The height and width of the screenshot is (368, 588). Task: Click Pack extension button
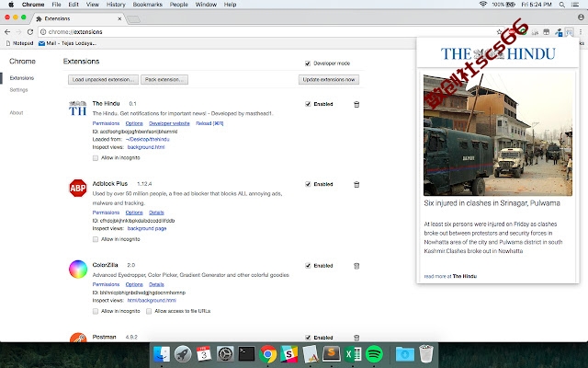coord(164,80)
